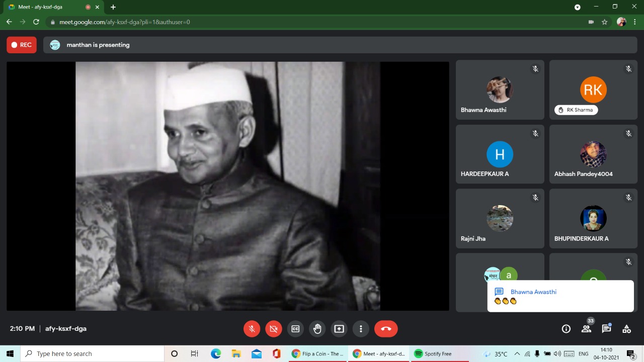Show the participants list with 33 people

(586, 329)
